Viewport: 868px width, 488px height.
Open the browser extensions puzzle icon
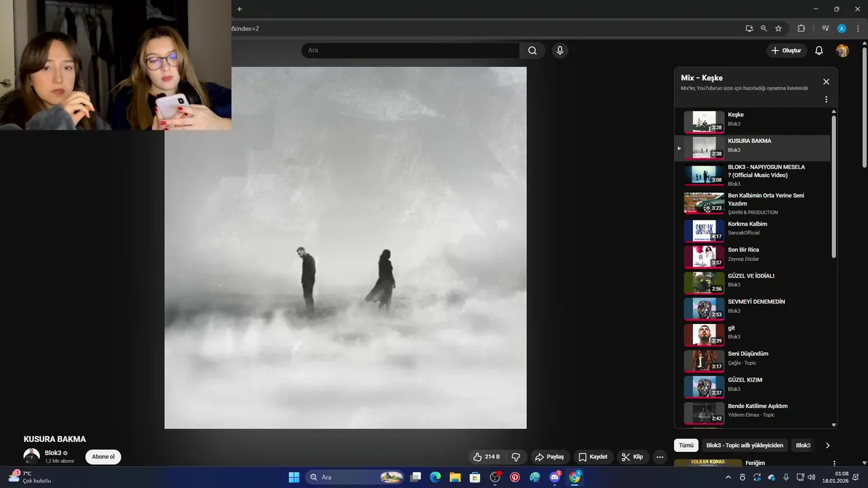(801, 28)
